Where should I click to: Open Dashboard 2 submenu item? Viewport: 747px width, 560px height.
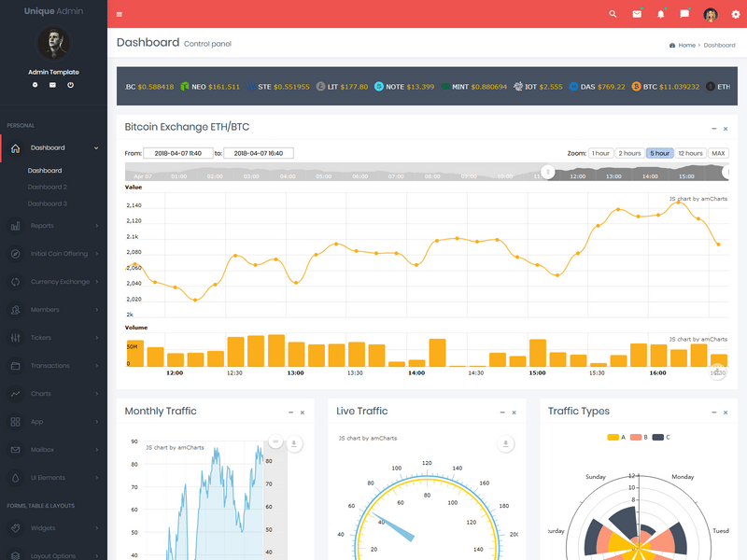click(x=48, y=188)
